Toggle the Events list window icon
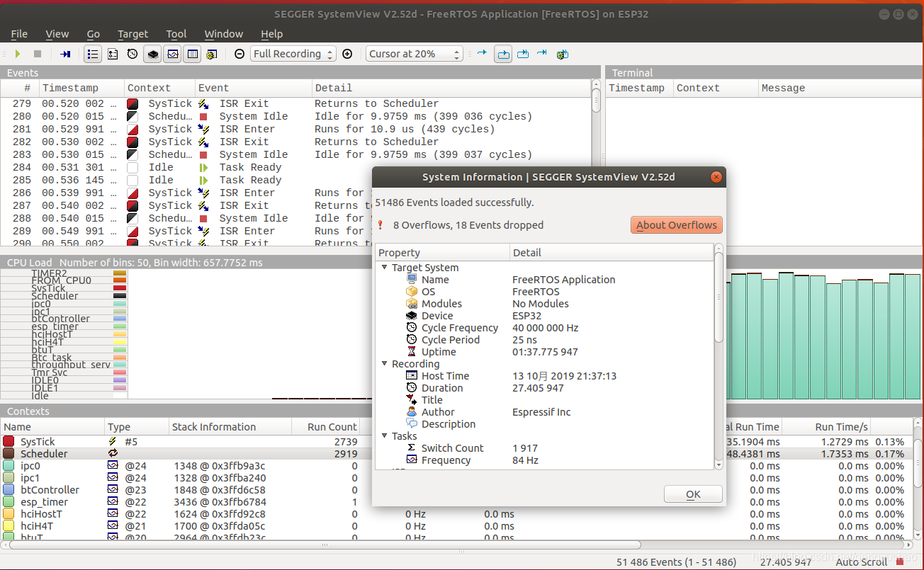 (92, 54)
